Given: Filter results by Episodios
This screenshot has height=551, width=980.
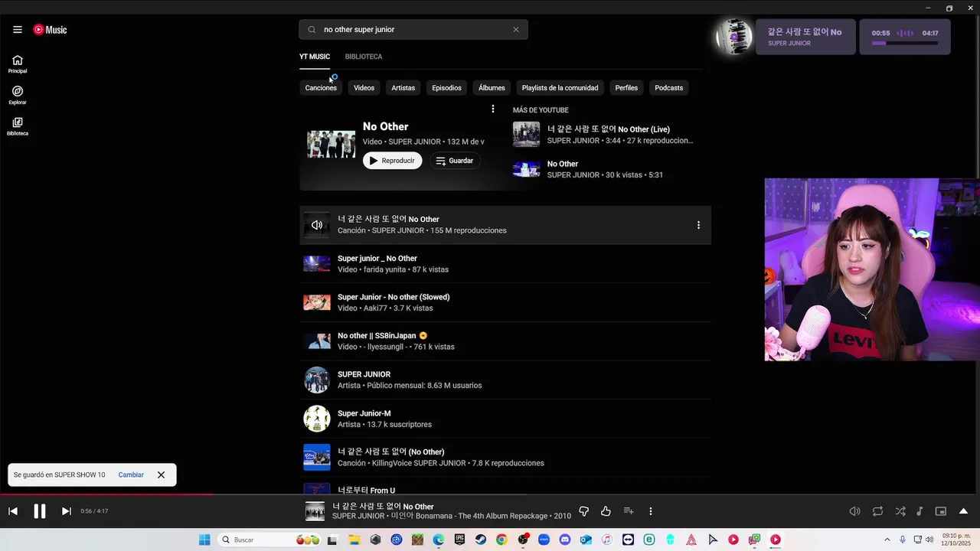Looking at the screenshot, I should tap(446, 88).
